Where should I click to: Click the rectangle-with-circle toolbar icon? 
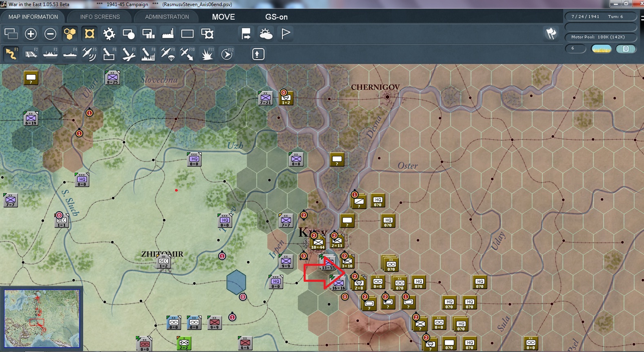(x=129, y=33)
